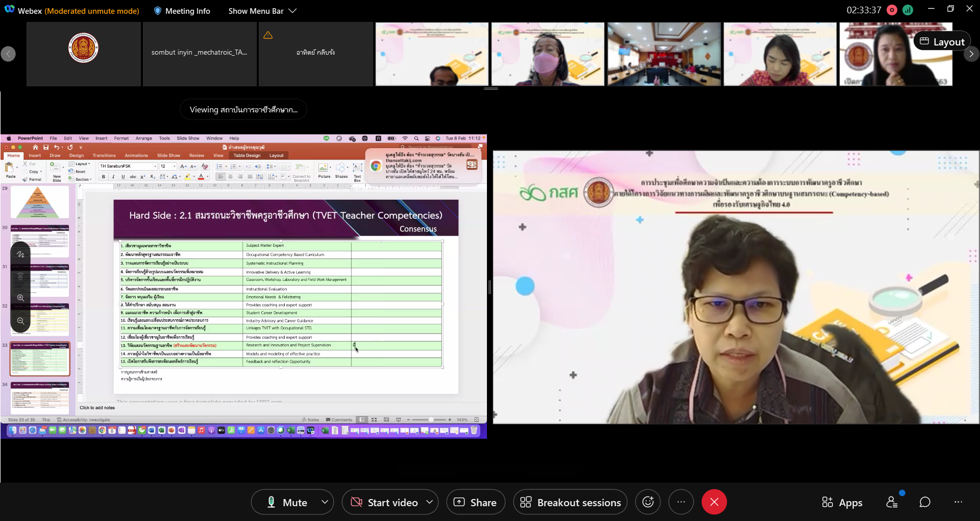This screenshot has height=521, width=980.
Task: Open audio options arrow beside Mute
Action: (x=325, y=502)
